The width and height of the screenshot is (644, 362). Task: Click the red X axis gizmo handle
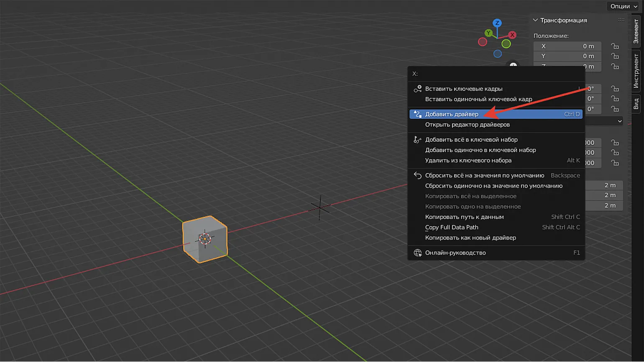[512, 35]
